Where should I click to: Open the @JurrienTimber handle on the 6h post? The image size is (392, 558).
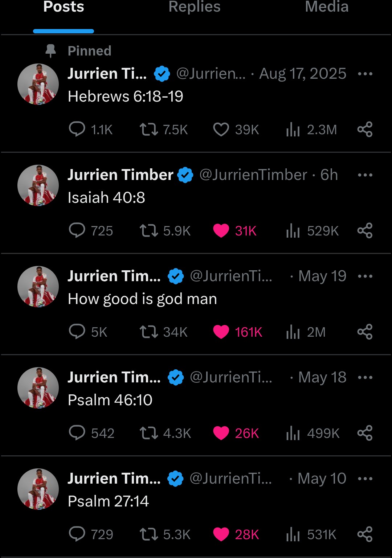253,175
